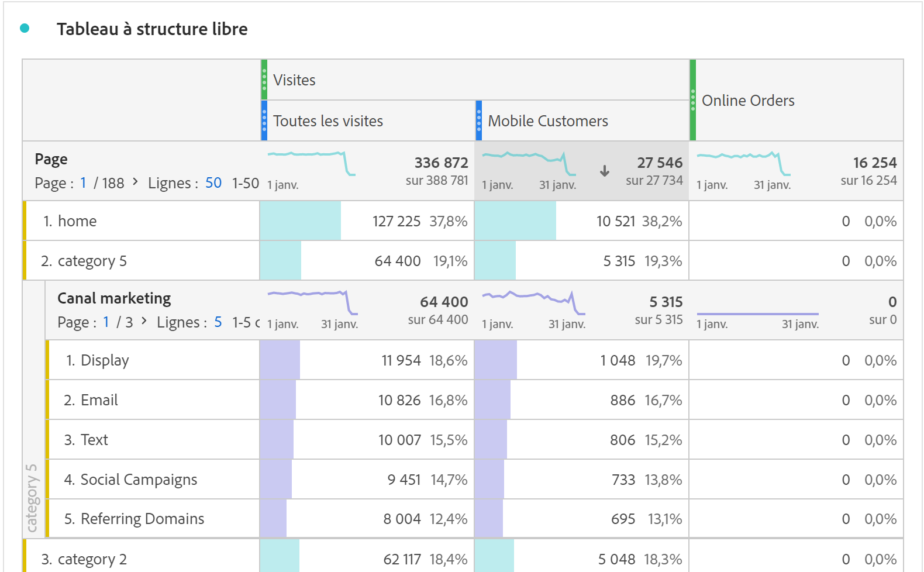Click the home value 127 225
924x572 pixels.
pyautogui.click(x=397, y=221)
